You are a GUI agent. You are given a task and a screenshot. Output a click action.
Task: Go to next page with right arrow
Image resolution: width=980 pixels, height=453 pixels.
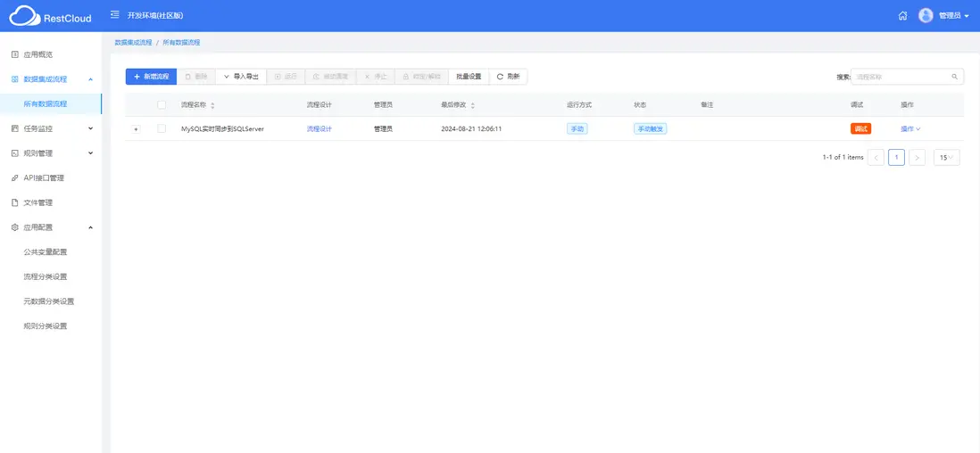coord(917,158)
